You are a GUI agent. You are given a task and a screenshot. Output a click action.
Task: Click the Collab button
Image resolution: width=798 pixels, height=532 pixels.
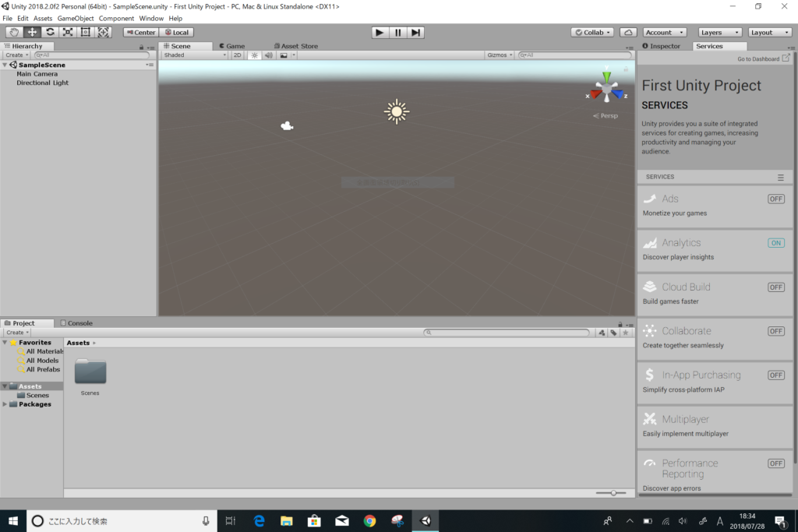592,32
